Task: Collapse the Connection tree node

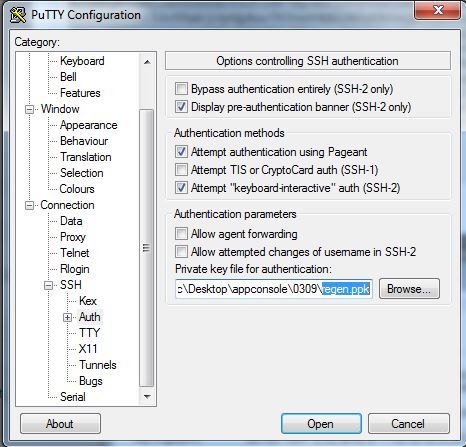Action: pyautogui.click(x=30, y=205)
